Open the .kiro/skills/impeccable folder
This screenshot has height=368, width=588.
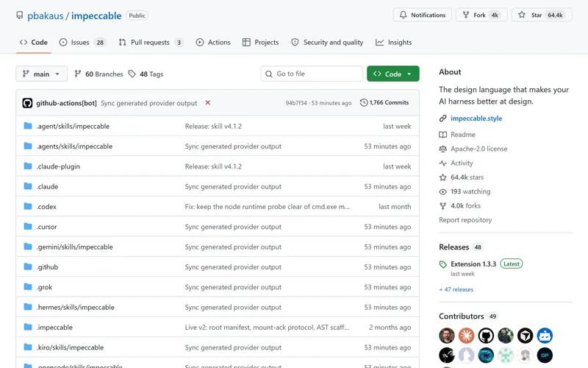click(x=70, y=347)
